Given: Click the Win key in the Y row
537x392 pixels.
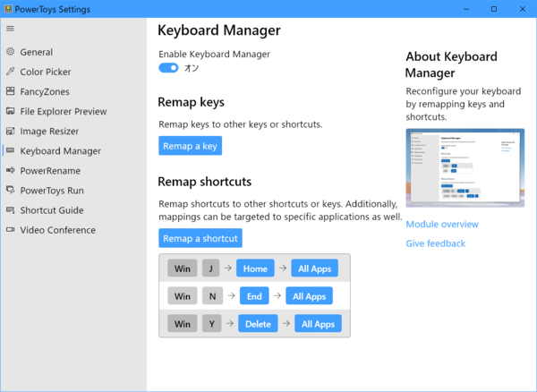Looking at the screenshot, I should (183, 323).
